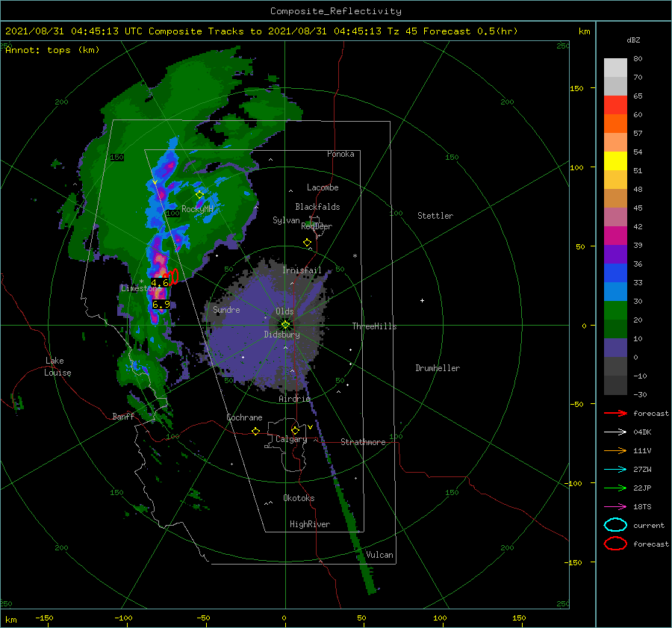672x628 pixels.
Task: Click the Drumheller label
Action: pyautogui.click(x=438, y=368)
